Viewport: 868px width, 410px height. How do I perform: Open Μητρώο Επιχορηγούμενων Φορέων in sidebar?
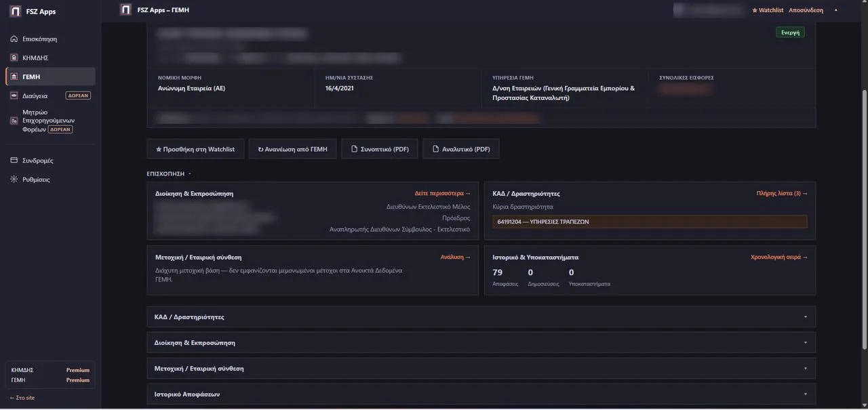pos(50,120)
